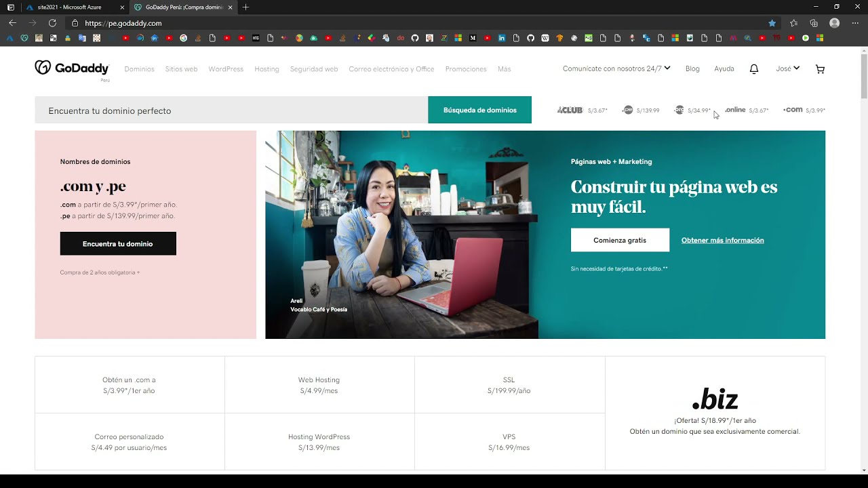The image size is (868, 488).
Task: Click the hero photo of Areli
Action: click(401, 235)
